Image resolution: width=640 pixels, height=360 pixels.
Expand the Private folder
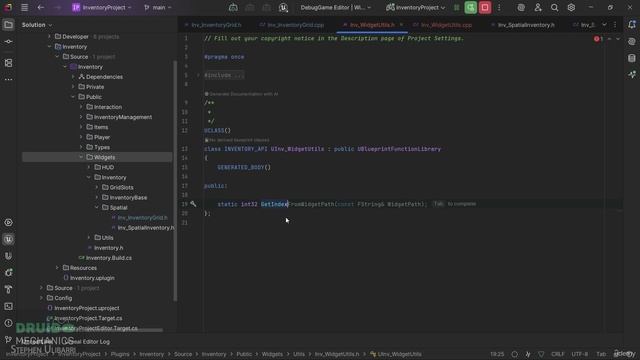click(73, 87)
